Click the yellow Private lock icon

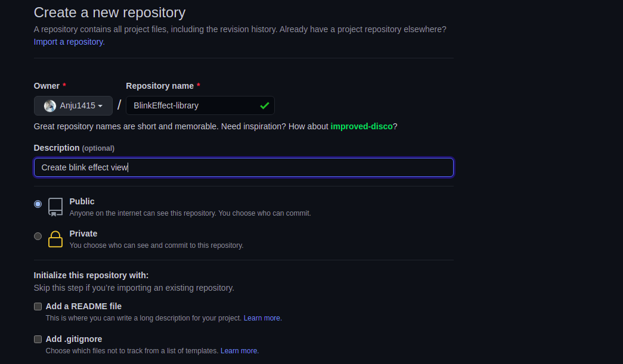point(55,238)
